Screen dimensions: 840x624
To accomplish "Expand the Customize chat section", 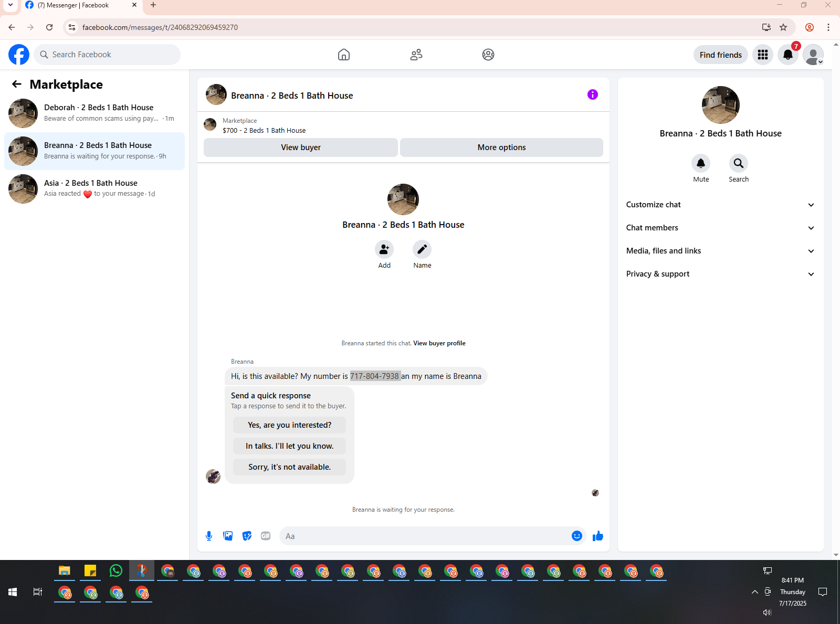I will (721, 205).
